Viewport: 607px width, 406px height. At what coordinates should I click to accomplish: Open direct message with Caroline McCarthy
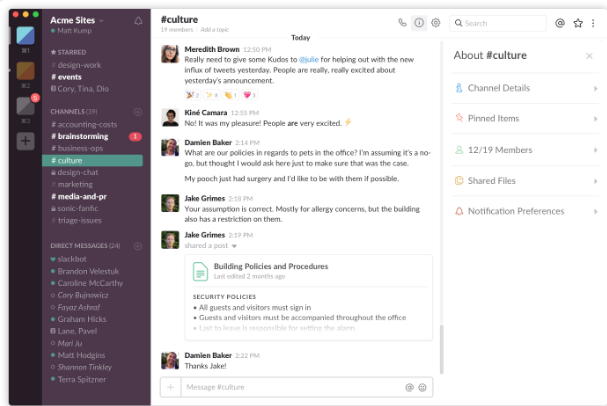(x=92, y=283)
